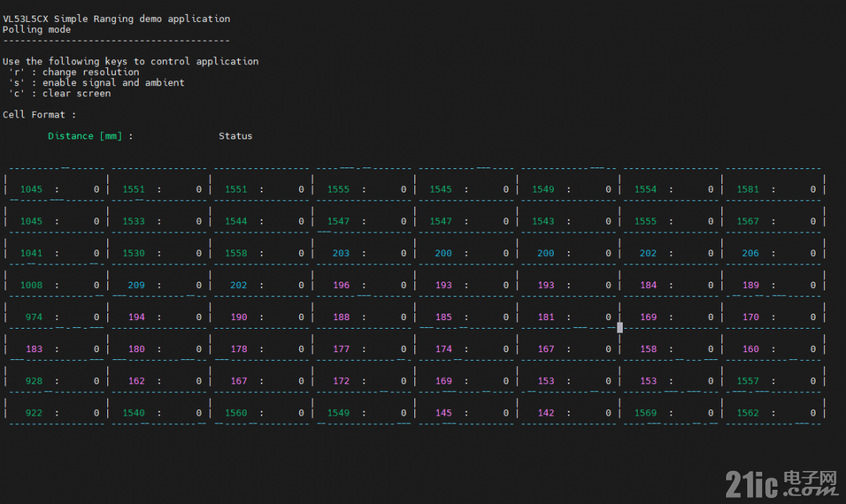Click magenta distance value 158
Image resolution: width=846 pixels, height=504 pixels.
coord(649,349)
